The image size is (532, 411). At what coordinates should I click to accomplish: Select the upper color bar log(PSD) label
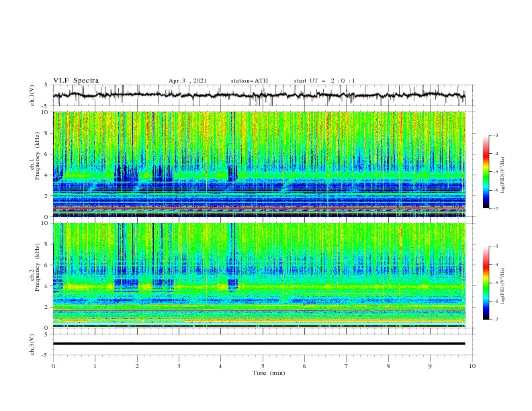point(503,175)
